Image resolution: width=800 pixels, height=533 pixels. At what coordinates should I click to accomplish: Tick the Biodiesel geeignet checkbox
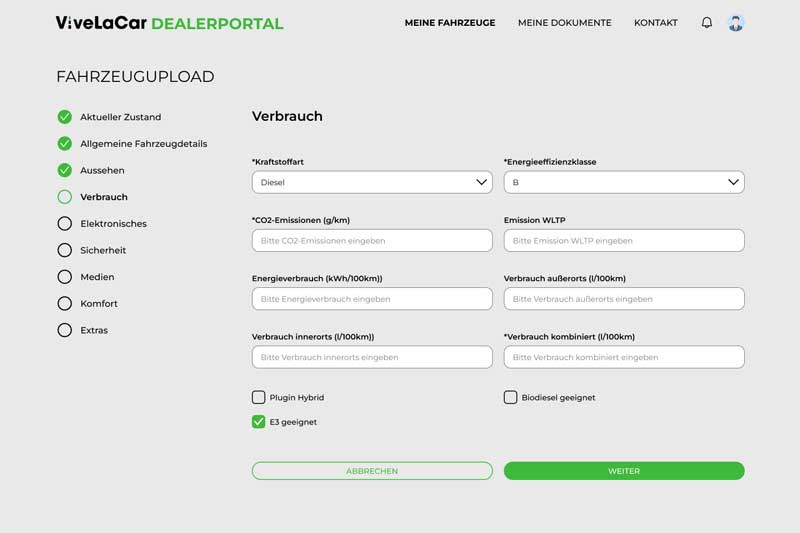[511, 397]
